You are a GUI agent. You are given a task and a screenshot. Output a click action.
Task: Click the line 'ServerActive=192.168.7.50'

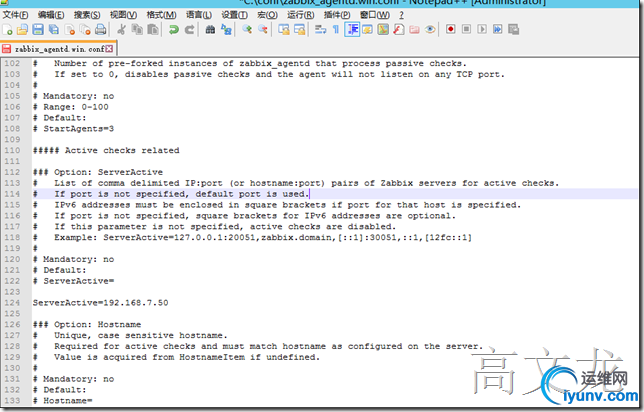tap(101, 303)
